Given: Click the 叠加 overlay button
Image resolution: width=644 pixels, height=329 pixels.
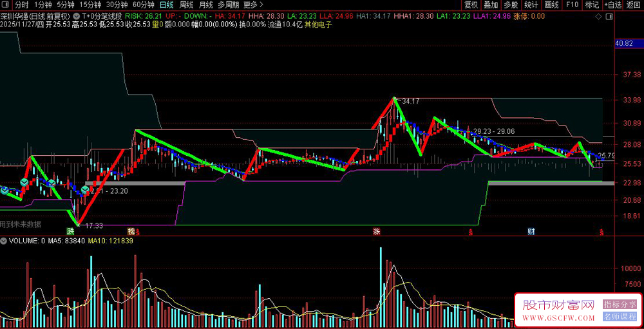Looking at the screenshot, I should pos(491,5).
